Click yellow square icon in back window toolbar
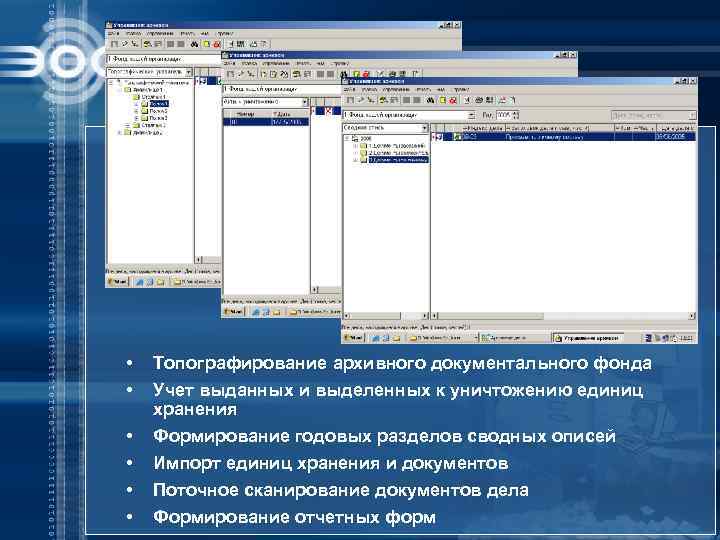The height and width of the screenshot is (540, 720). click(207, 44)
